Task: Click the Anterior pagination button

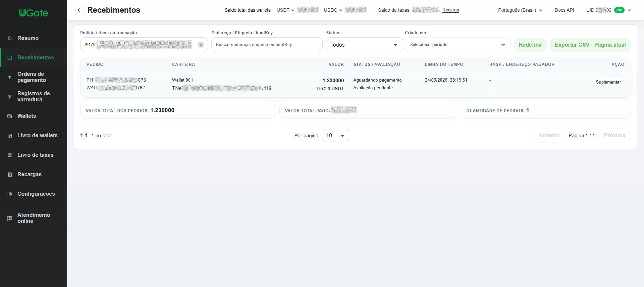Action: tap(549, 136)
